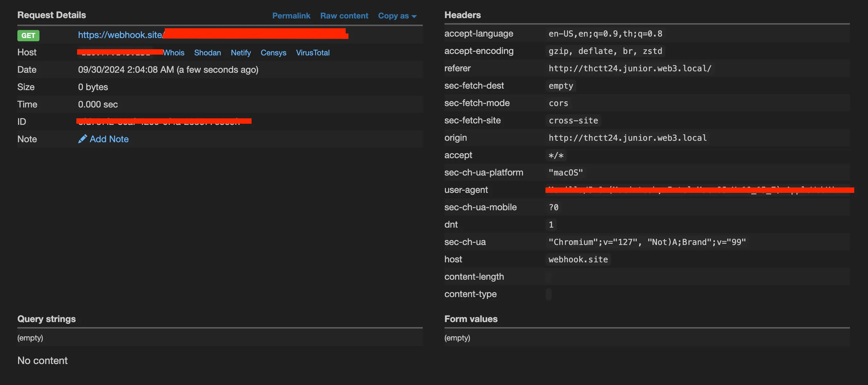Click the accept-encoding value gzip, deflate
The height and width of the screenshot is (385, 868).
(605, 51)
